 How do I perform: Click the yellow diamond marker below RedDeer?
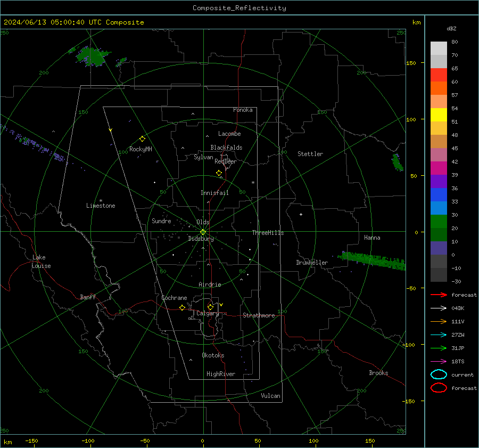[219, 173]
